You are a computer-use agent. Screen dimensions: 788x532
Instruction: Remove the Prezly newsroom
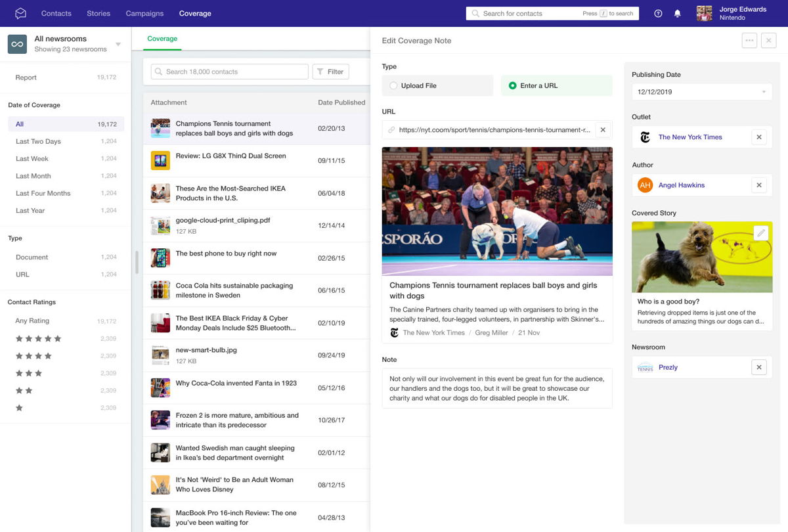(759, 367)
